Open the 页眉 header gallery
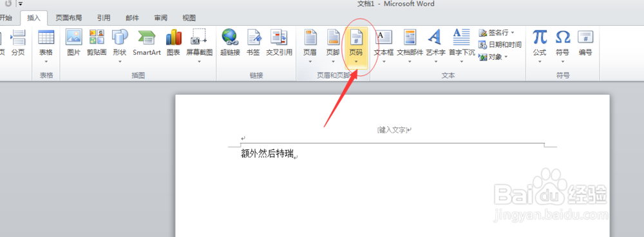644x237 pixels. 310,46
